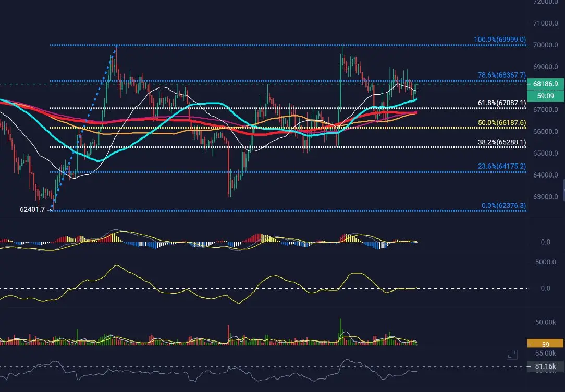Click the 70000.0 price axis label
This screenshot has height=392, width=565.
tap(545, 45)
